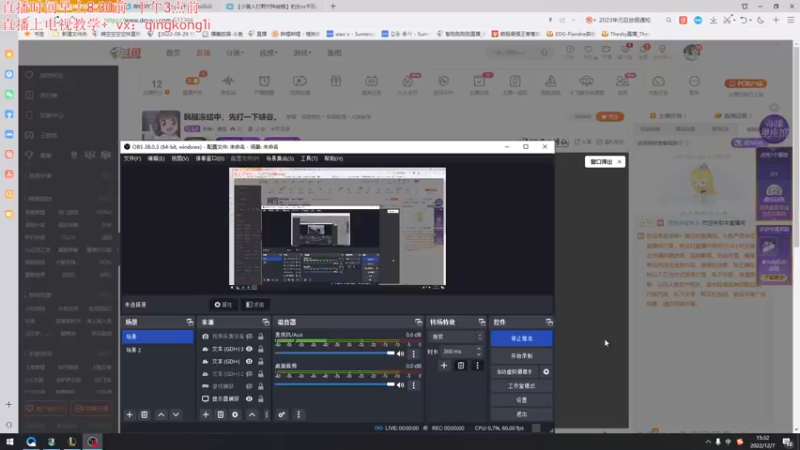Lock the 显示器捕获 source
800x450 pixels.
click(x=261, y=398)
